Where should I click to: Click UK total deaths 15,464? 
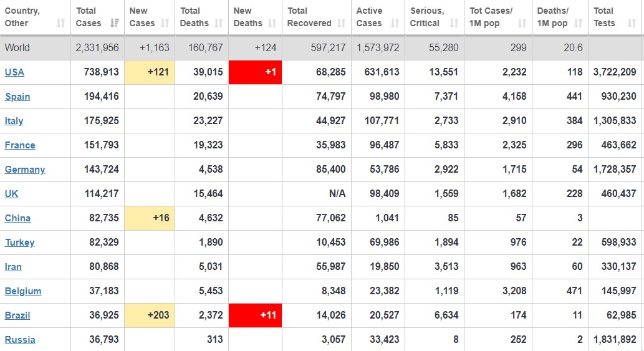pos(208,193)
